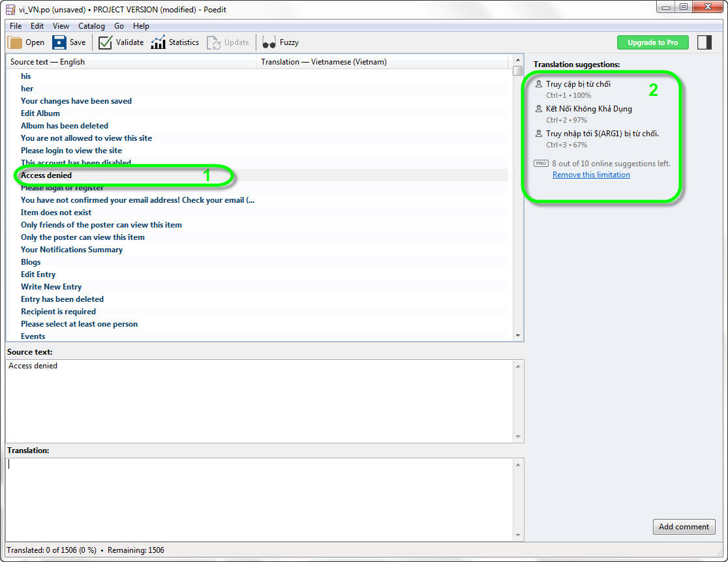Click the Poedit app icon in title bar
Viewport: 728px width, 562px height.
(x=10, y=10)
